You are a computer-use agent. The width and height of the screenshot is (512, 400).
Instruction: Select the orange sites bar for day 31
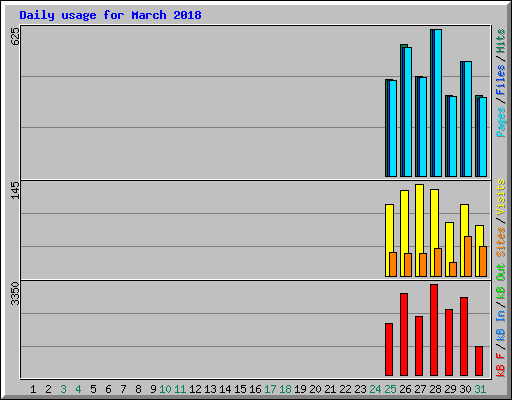pos(483,262)
